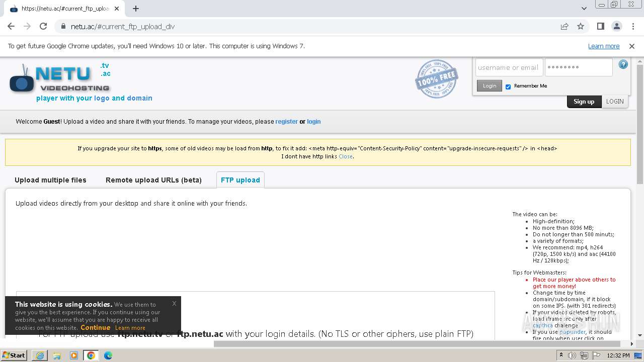Open the login link in welcome bar
The image size is (644, 362).
[314, 122]
